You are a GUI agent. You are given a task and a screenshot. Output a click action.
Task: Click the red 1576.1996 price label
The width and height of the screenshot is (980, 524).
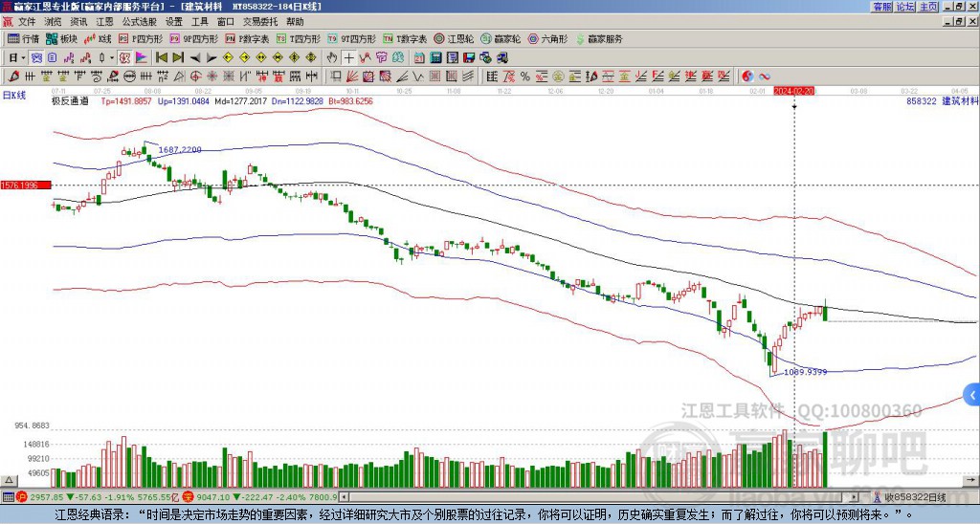pos(26,186)
